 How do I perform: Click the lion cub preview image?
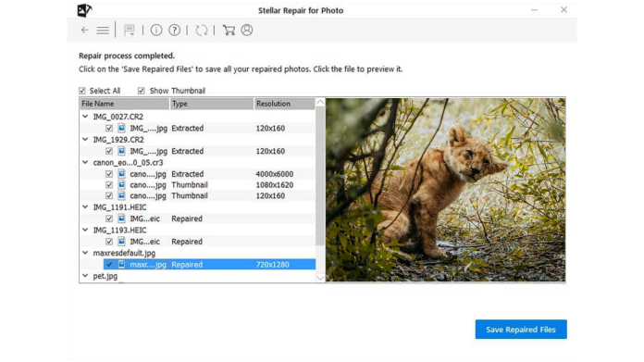tap(446, 190)
